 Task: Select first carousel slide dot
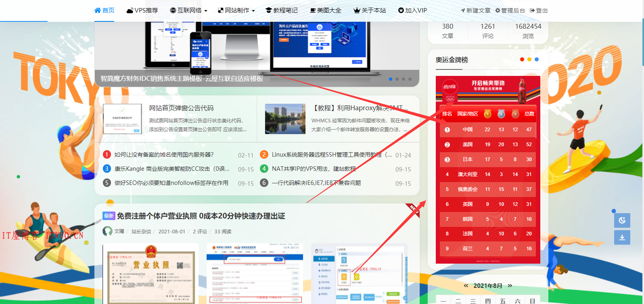pos(390,79)
